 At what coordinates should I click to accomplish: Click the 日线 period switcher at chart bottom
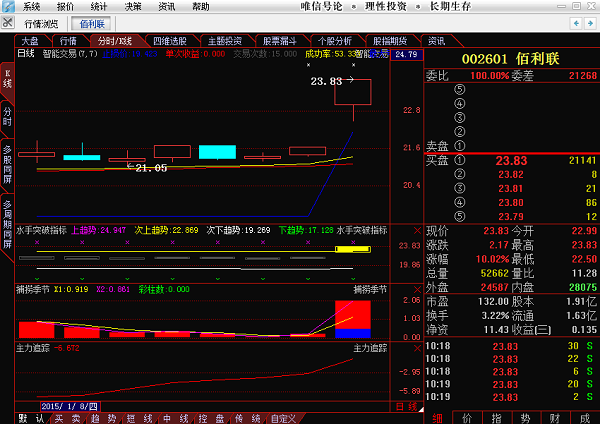(x=406, y=406)
